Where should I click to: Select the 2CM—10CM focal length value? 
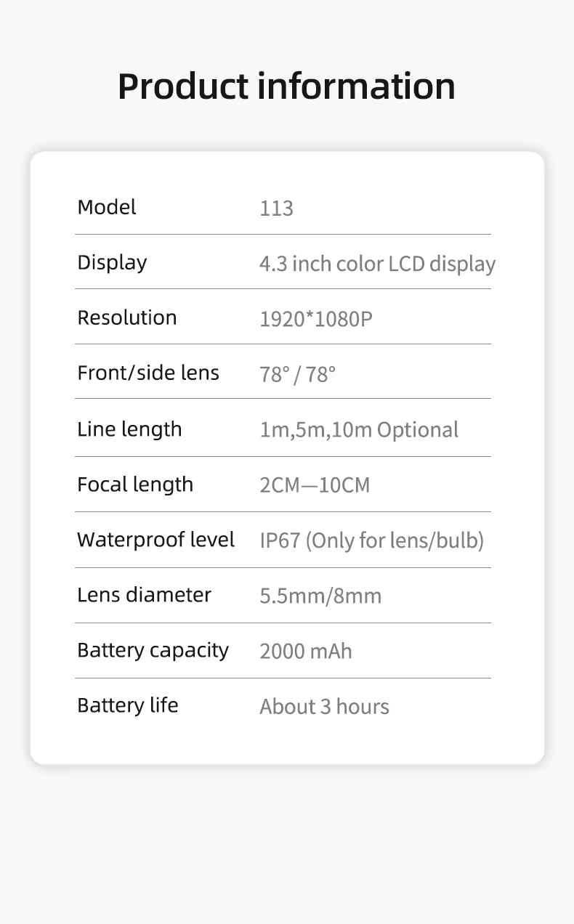coord(315,485)
